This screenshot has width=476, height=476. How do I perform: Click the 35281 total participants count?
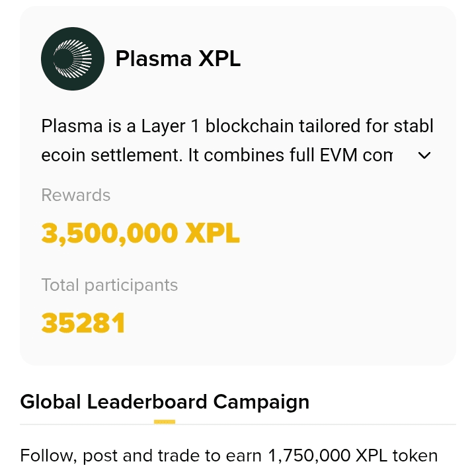(x=83, y=323)
